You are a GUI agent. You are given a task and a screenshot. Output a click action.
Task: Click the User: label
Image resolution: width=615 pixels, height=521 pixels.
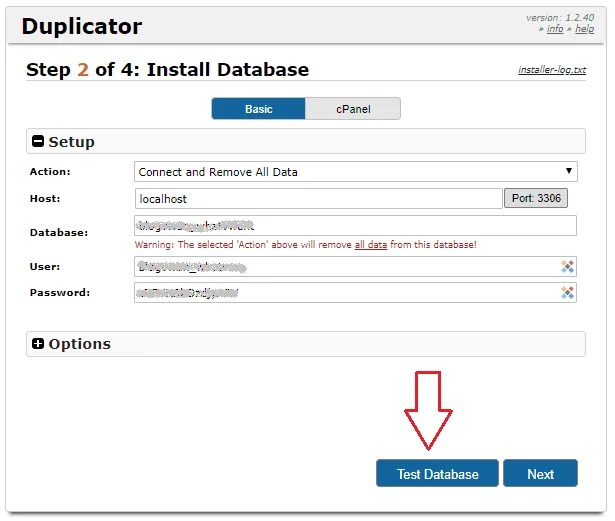coord(45,267)
